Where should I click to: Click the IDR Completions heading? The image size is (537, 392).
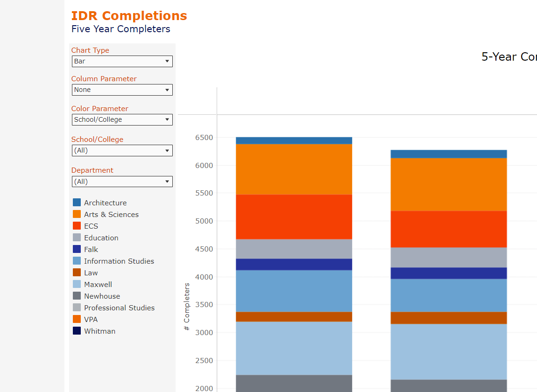pos(129,16)
